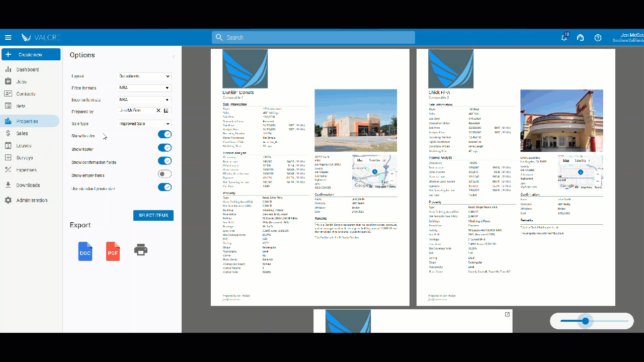The height and width of the screenshot is (362, 644).
Task: Open the help question mark icon
Action: pyautogui.click(x=598, y=38)
